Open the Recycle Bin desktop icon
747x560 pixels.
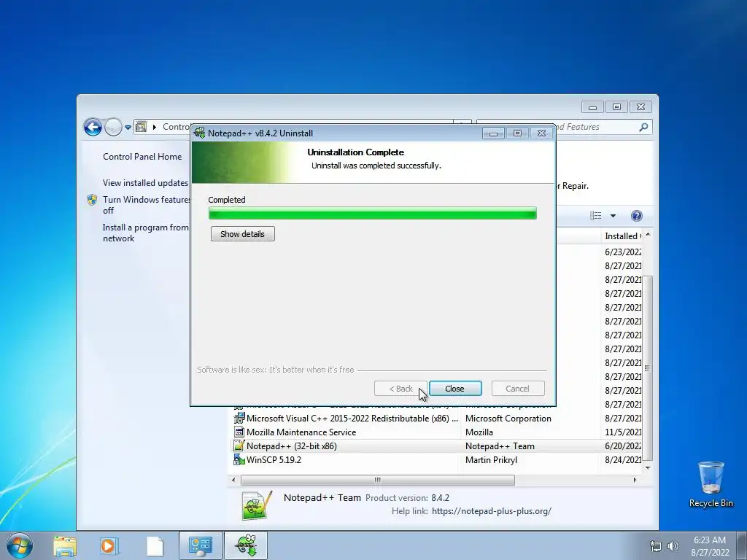(x=711, y=484)
